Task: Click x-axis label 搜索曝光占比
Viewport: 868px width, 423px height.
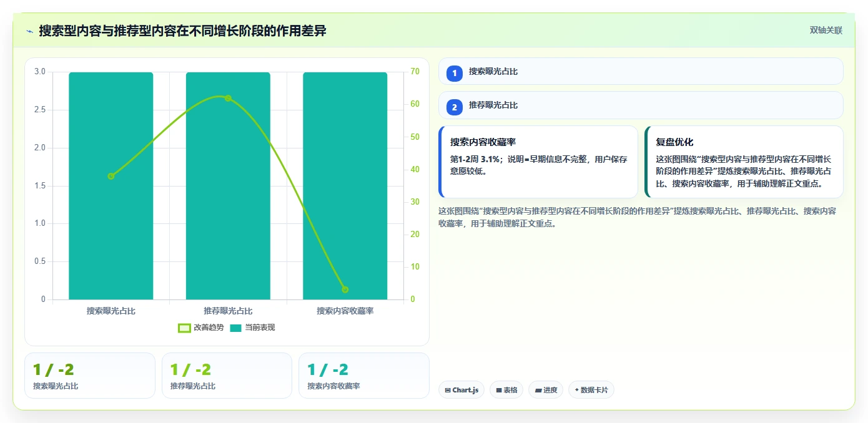Action: coord(111,311)
